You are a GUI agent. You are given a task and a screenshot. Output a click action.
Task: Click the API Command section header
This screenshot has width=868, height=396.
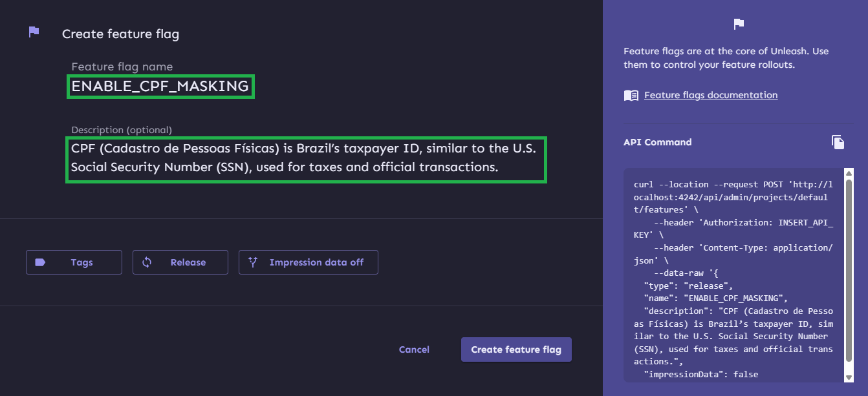pyautogui.click(x=657, y=141)
